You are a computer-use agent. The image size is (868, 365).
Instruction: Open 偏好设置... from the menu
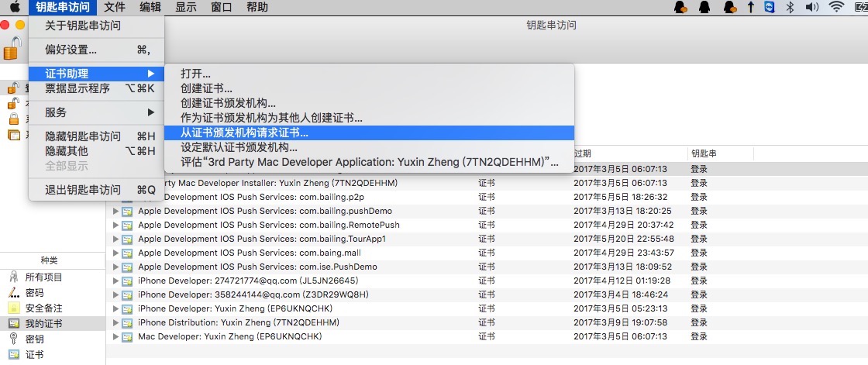pos(96,50)
